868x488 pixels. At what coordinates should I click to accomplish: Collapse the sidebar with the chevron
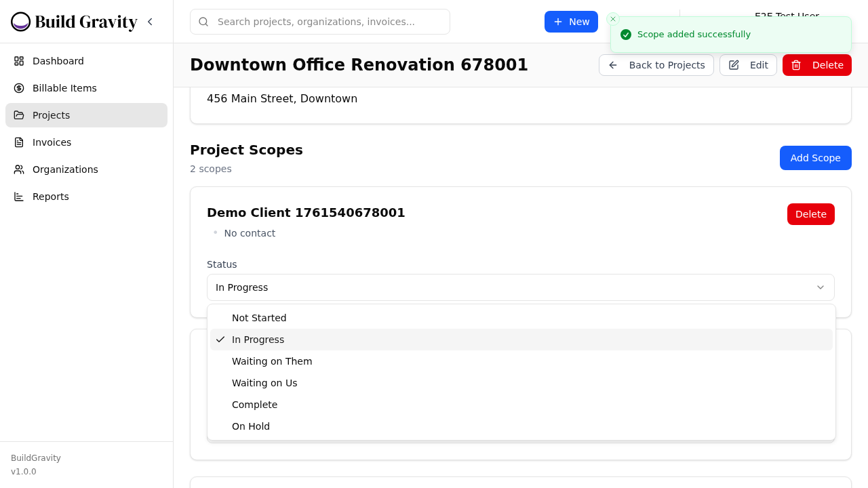pyautogui.click(x=150, y=21)
